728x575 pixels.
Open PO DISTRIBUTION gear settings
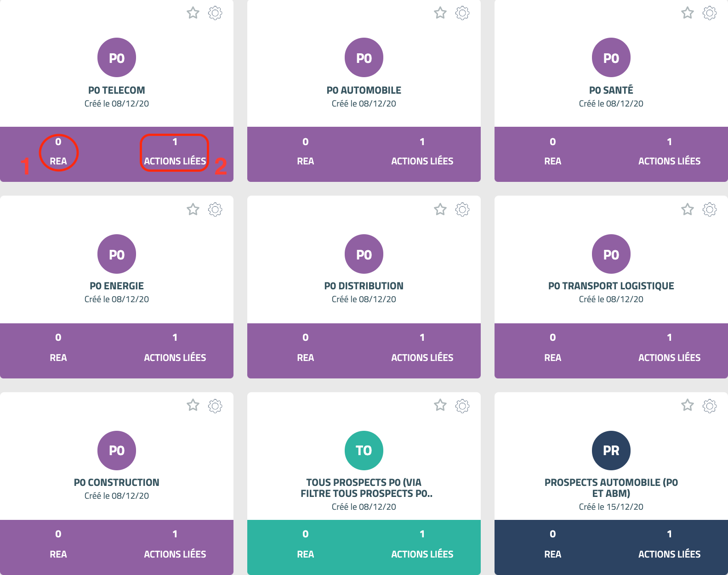462,209
